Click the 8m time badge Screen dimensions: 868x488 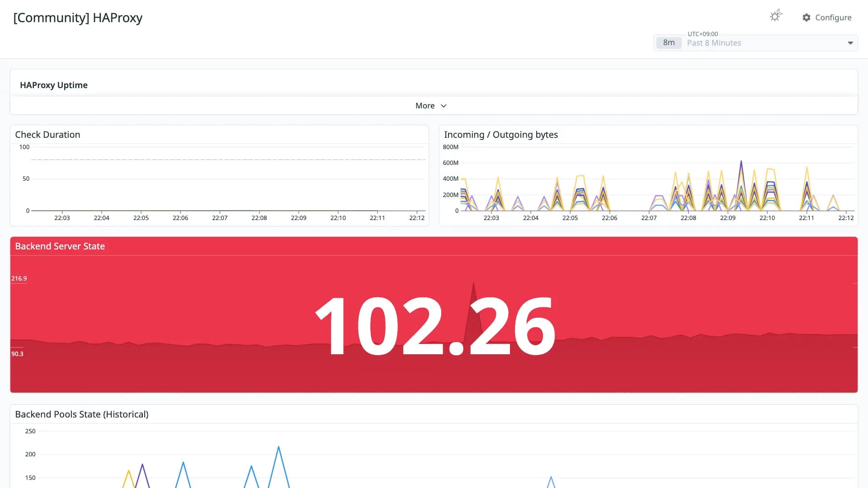669,42
